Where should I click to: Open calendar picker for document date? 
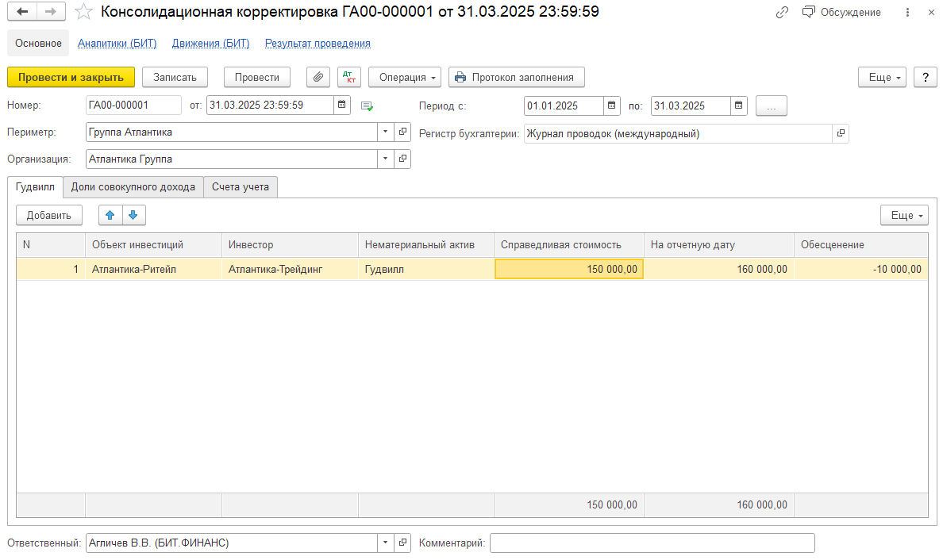341,105
